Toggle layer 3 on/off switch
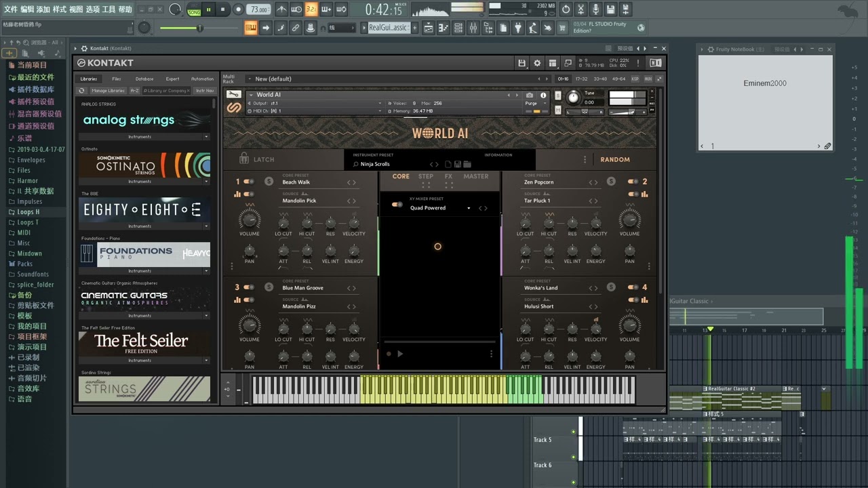The height and width of the screenshot is (488, 868). point(249,287)
